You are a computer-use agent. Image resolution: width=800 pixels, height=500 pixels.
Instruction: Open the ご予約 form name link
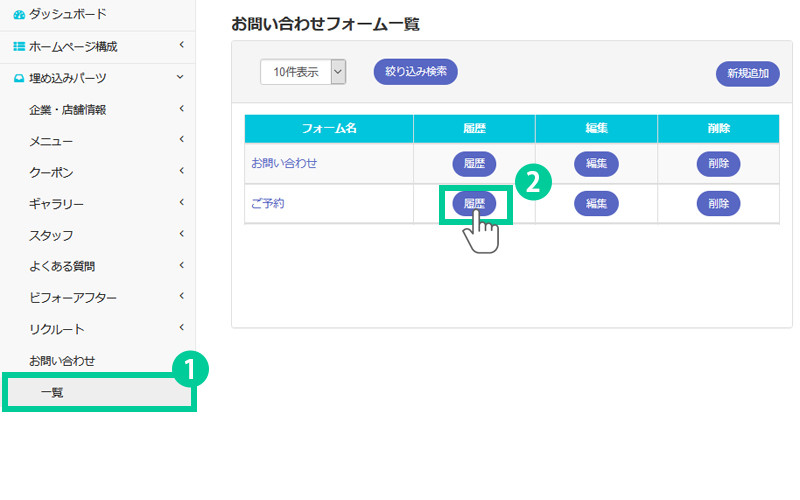268,203
